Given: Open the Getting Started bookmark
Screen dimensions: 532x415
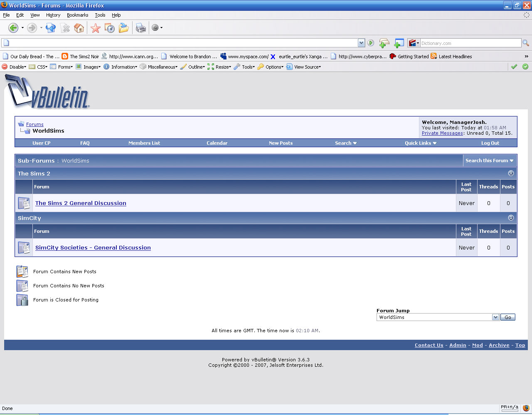Looking at the screenshot, I should pos(409,57).
